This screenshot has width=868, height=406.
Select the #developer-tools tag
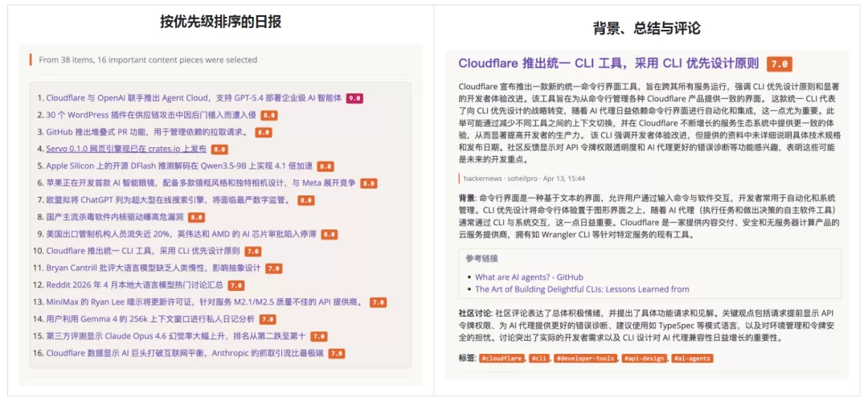click(x=586, y=359)
